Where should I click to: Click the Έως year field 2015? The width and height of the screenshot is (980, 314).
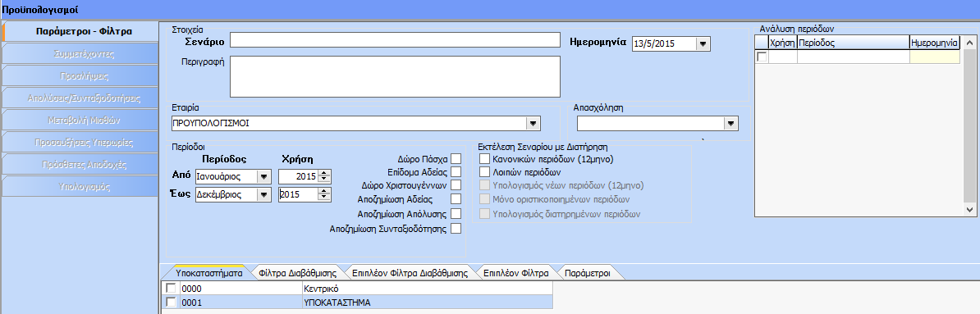coord(298,194)
